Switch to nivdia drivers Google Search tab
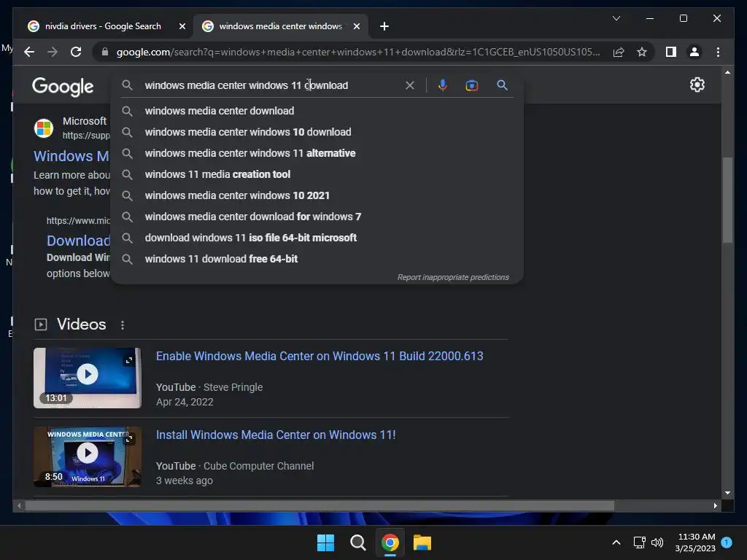747x560 pixels. [102, 26]
